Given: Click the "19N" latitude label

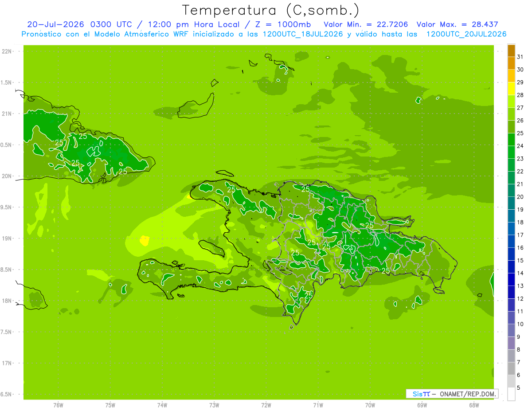Looking at the screenshot, I should click(x=8, y=239).
